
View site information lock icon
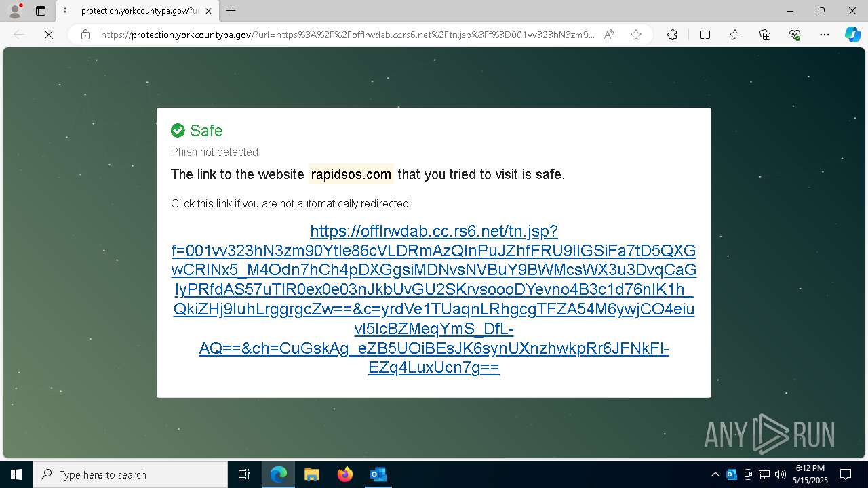point(85,35)
